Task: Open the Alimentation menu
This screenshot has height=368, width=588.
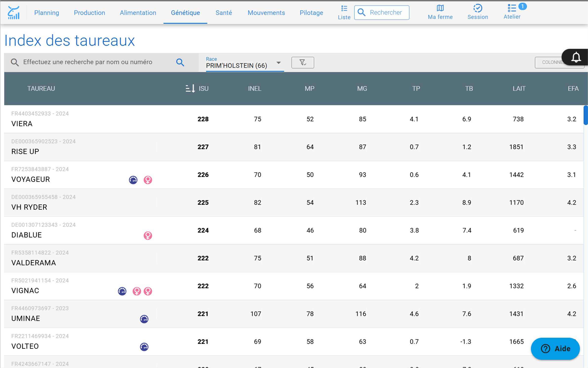Action: [x=138, y=13]
